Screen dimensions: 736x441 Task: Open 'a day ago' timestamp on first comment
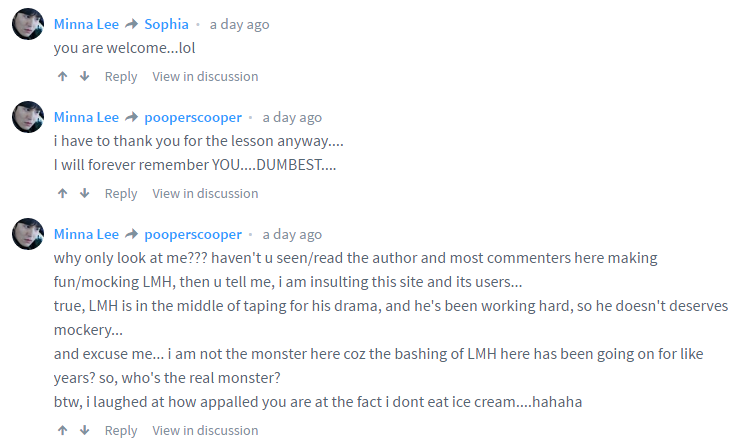click(x=239, y=24)
